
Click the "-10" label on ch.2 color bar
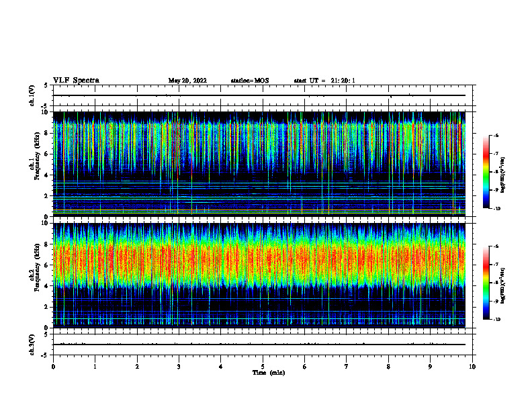coord(496,320)
